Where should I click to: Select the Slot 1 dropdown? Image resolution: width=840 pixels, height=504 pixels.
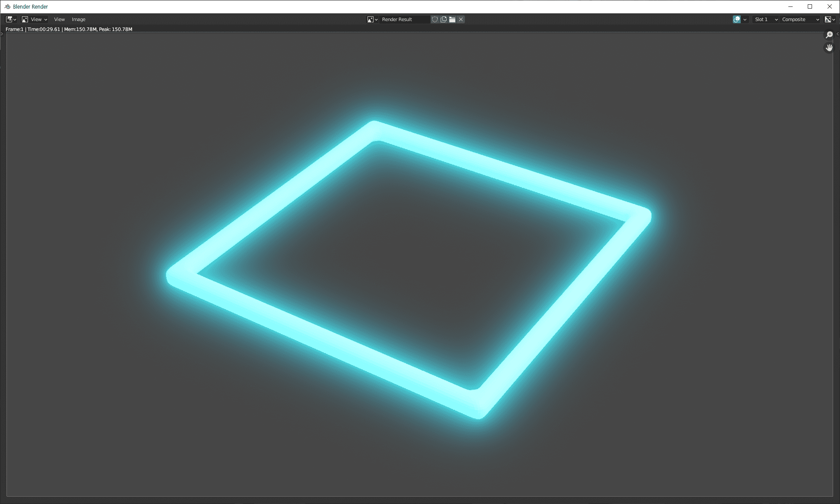766,19
